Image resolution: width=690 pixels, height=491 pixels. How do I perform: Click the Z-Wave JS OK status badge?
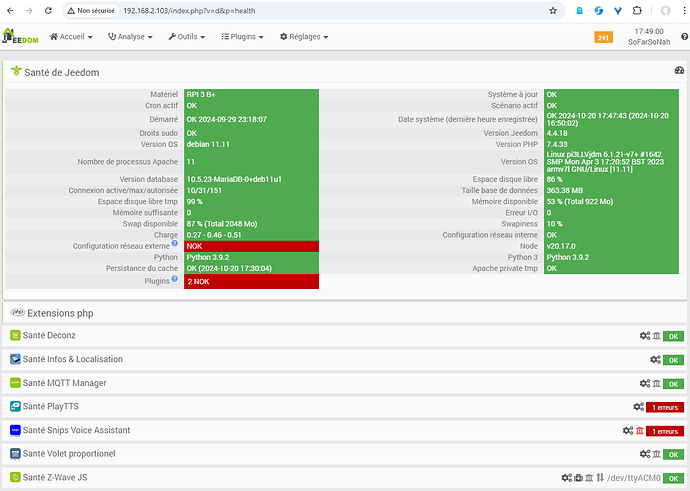(673, 478)
